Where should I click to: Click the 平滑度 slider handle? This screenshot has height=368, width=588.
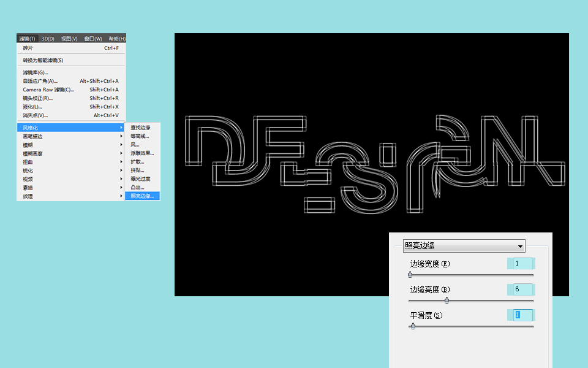pos(413,326)
